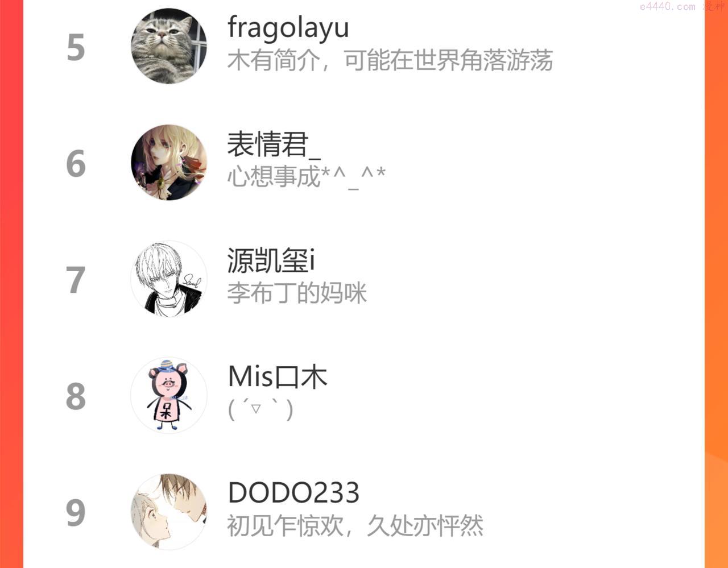728x568 pixels.
Task: Click rank number 7
Action: tap(76, 280)
